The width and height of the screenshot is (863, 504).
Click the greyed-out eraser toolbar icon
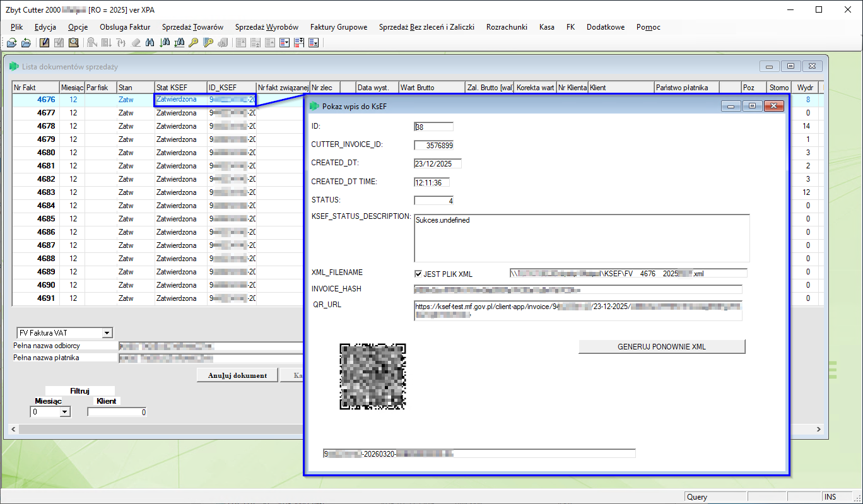[x=136, y=43]
